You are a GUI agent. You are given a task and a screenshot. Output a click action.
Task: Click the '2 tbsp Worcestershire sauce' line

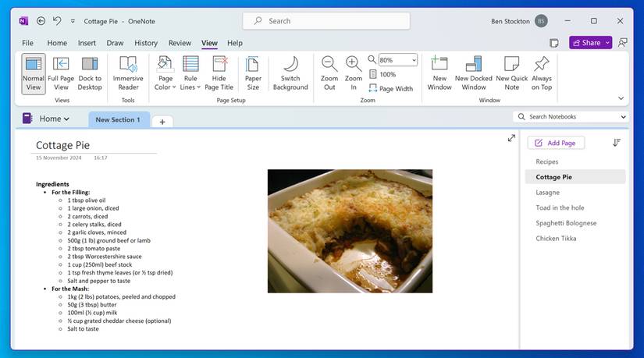(x=105, y=256)
